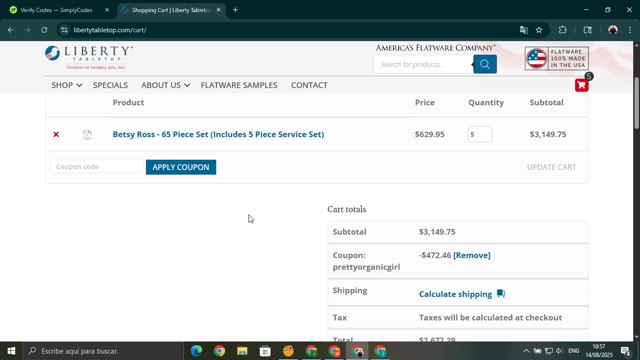Click the address bar URL
Viewport: 640px width, 360px height.
pyautogui.click(x=110, y=30)
